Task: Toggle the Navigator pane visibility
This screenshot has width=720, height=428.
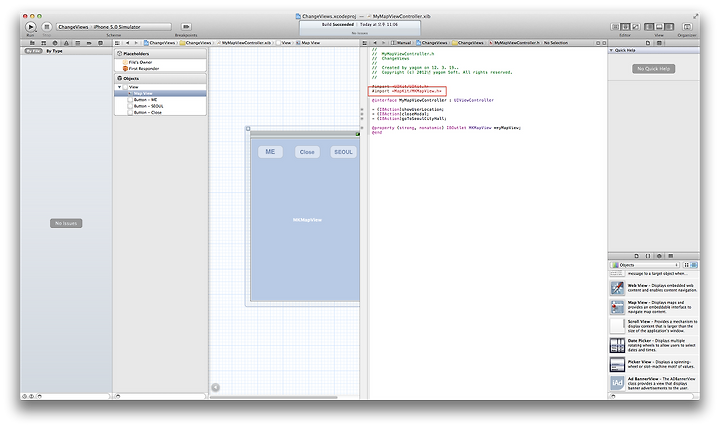Action: (x=649, y=27)
